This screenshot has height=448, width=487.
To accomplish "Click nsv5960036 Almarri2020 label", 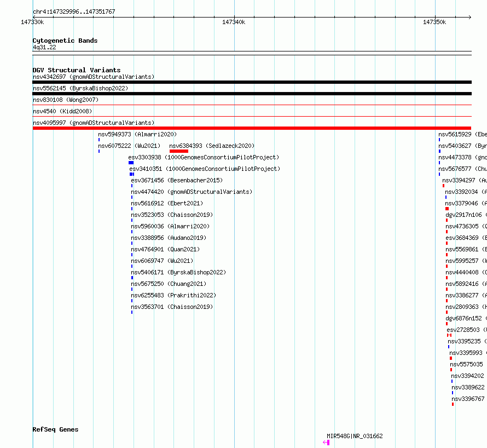I will pos(170,226).
